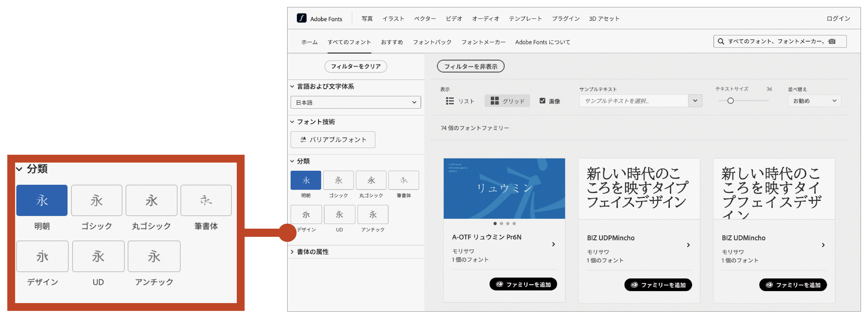868x318 pixels.
Task: Click the フィルターをクリア button
Action: coord(356,66)
